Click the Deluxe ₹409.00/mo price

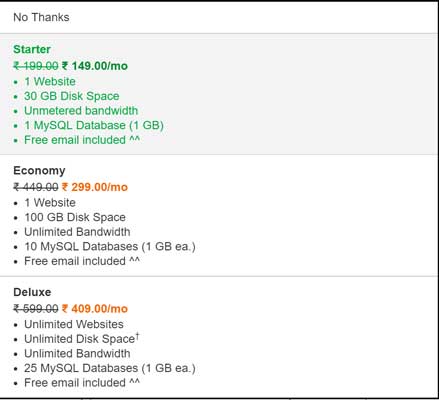click(95, 309)
